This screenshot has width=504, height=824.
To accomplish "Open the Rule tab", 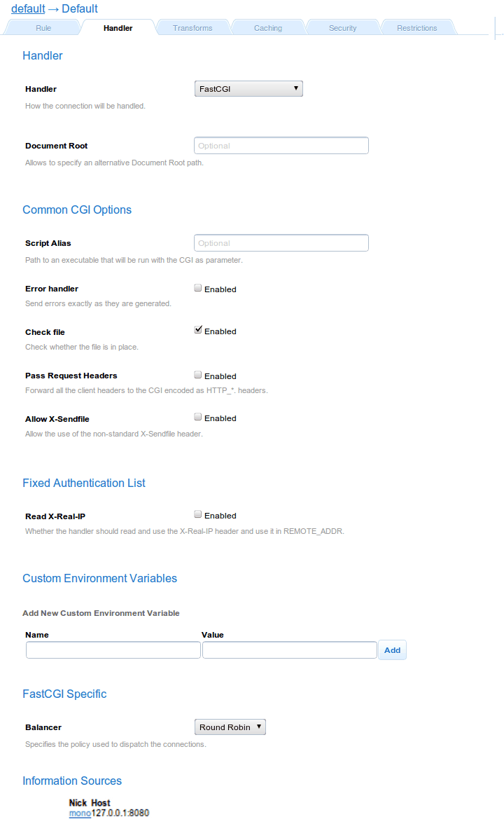I will 43,28.
